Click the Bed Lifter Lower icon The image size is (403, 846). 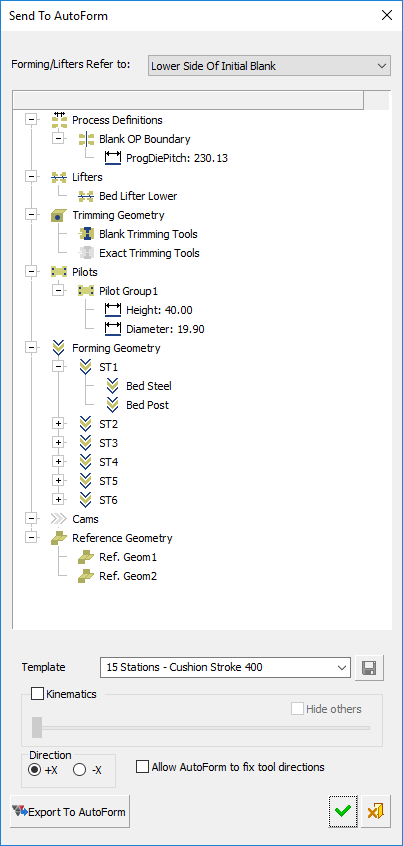click(x=86, y=196)
